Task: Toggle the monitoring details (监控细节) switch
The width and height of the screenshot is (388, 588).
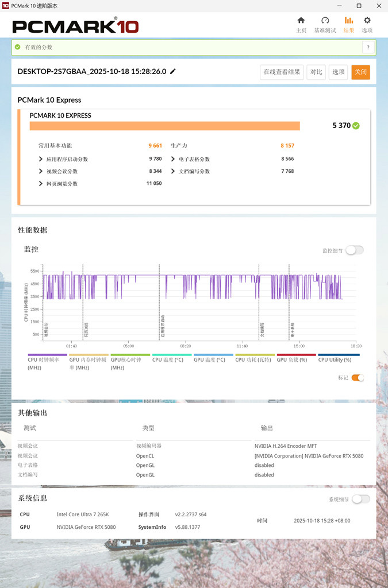Action: (354, 250)
